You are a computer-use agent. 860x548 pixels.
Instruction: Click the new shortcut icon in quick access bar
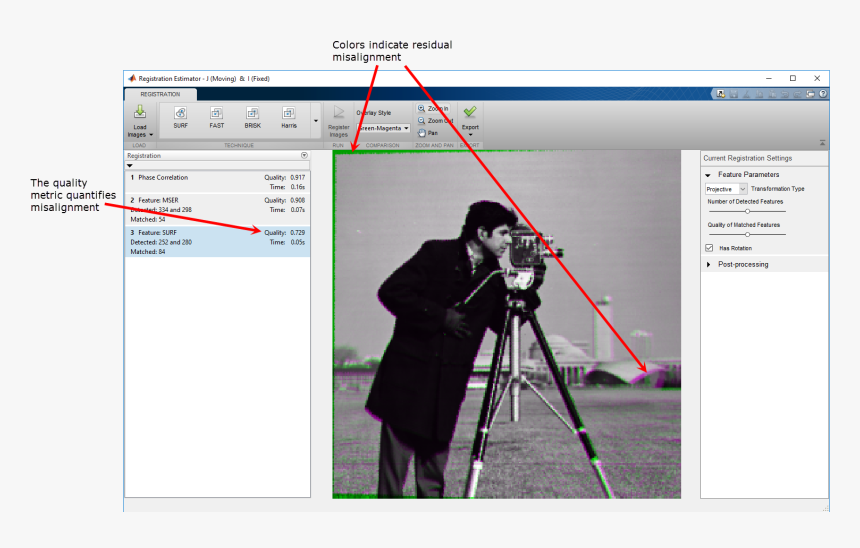(721, 94)
